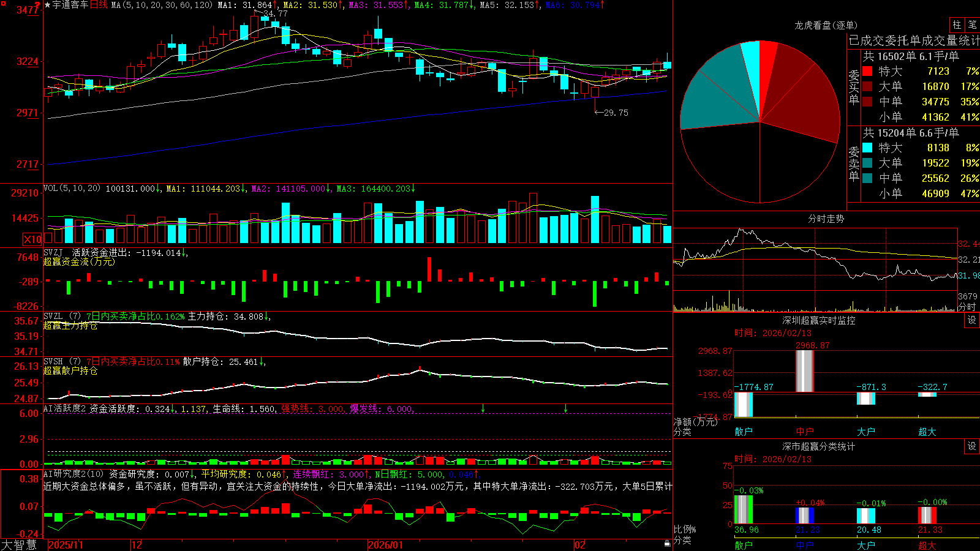This screenshot has height=551, width=980.
Task: Open the MA(5,10,20,30,60,120) parameter label
Action: (162, 5)
